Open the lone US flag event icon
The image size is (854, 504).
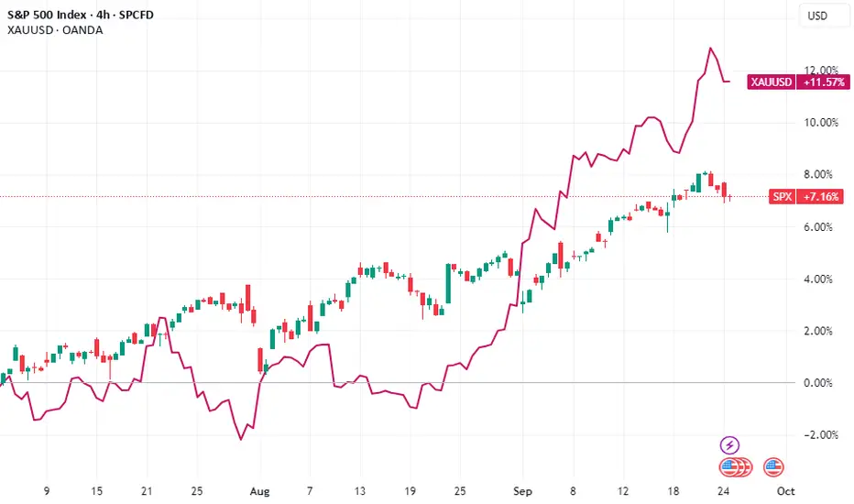pos(773,467)
